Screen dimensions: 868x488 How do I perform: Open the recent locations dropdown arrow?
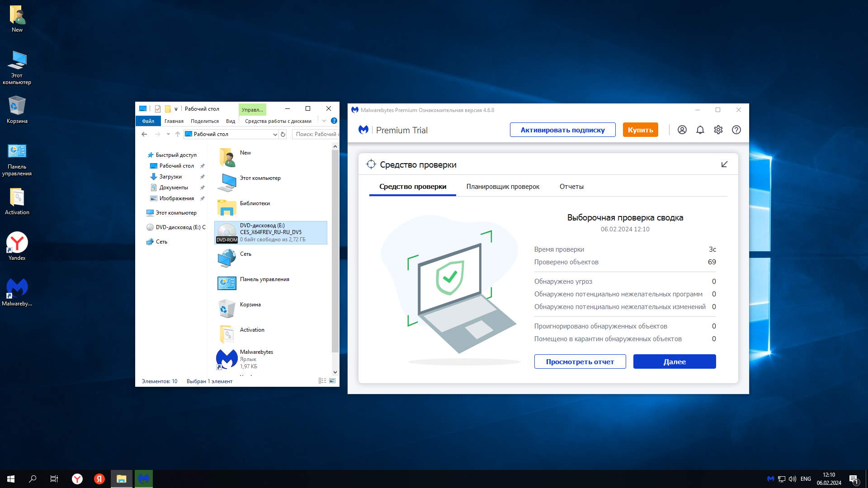168,134
